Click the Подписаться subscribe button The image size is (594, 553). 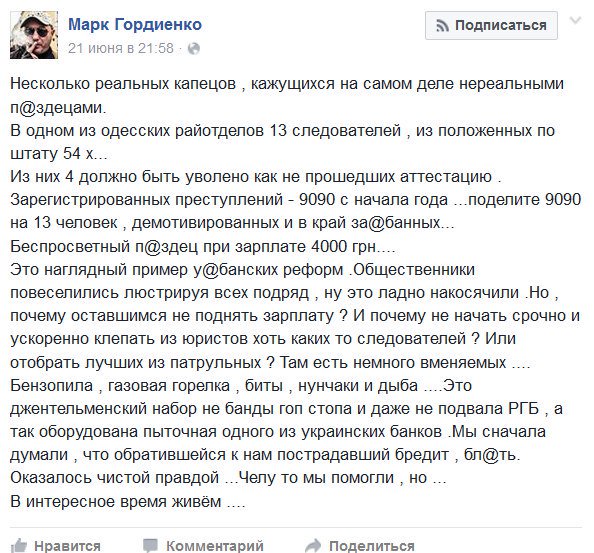tap(491, 25)
